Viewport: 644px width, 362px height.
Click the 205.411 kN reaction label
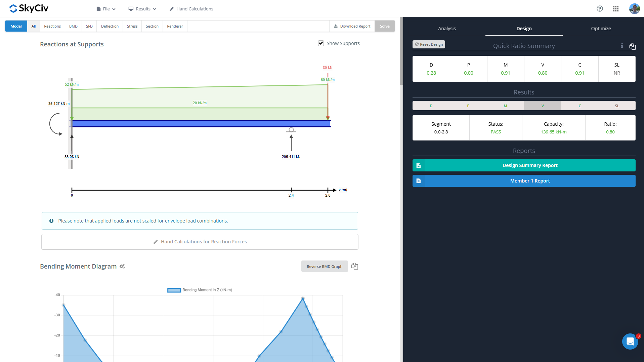tap(291, 157)
